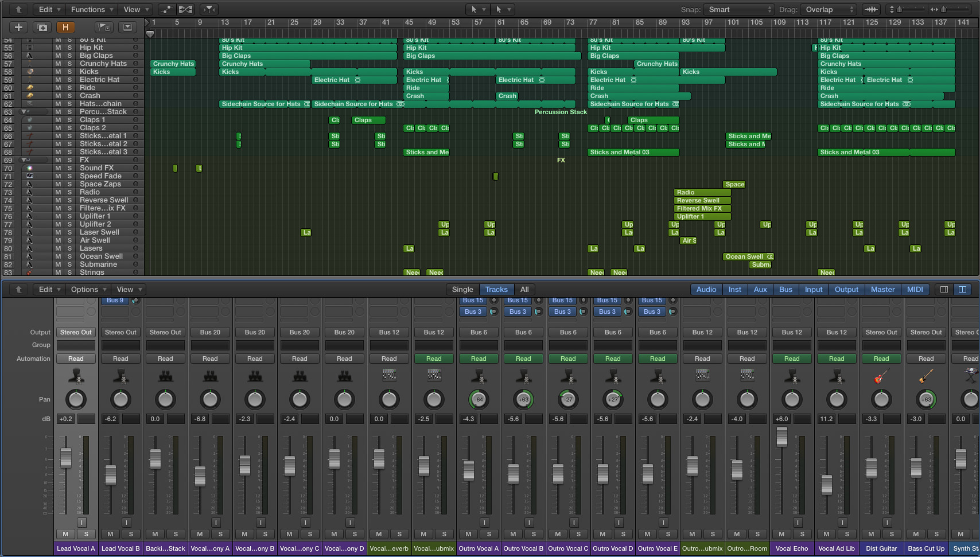
Task: Click the Add Tracks plus icon
Action: tap(18, 27)
